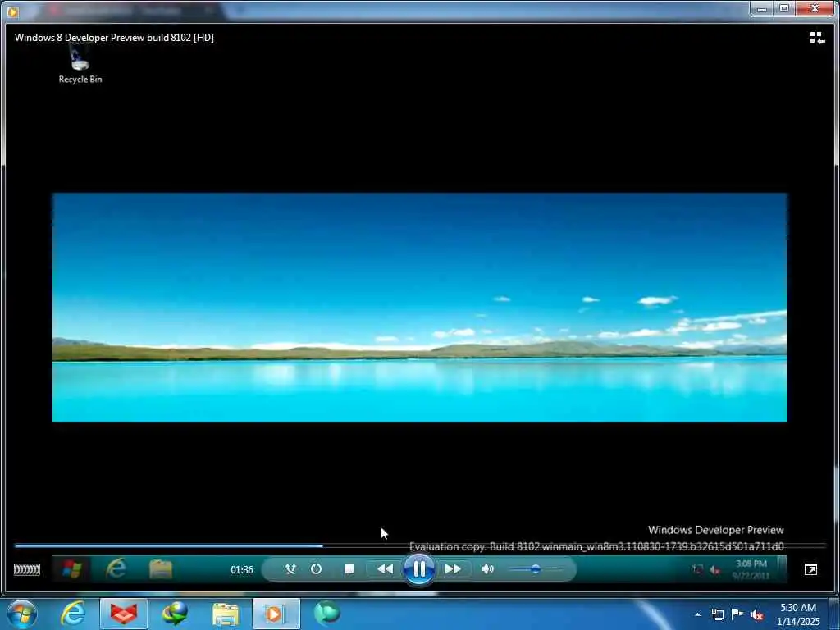
Task: Stop video playback
Action: 349,569
